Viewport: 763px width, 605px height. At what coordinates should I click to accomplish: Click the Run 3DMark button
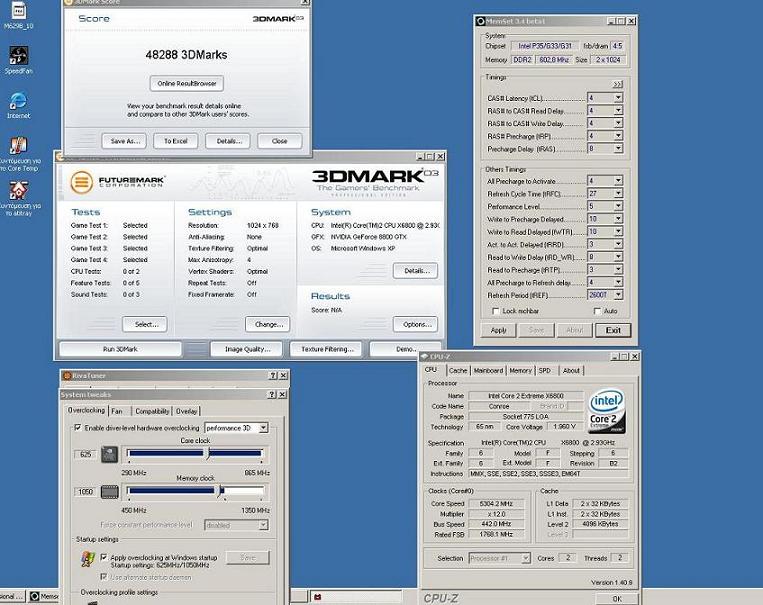coord(120,349)
